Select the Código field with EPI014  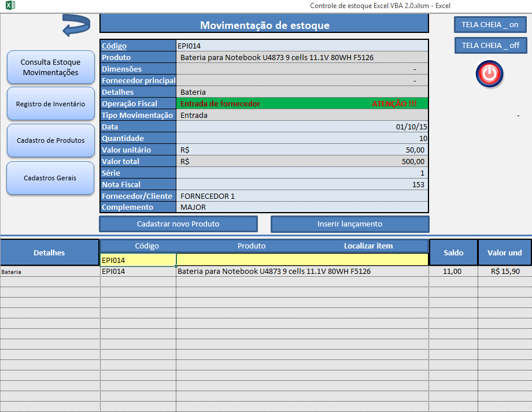coord(302,46)
